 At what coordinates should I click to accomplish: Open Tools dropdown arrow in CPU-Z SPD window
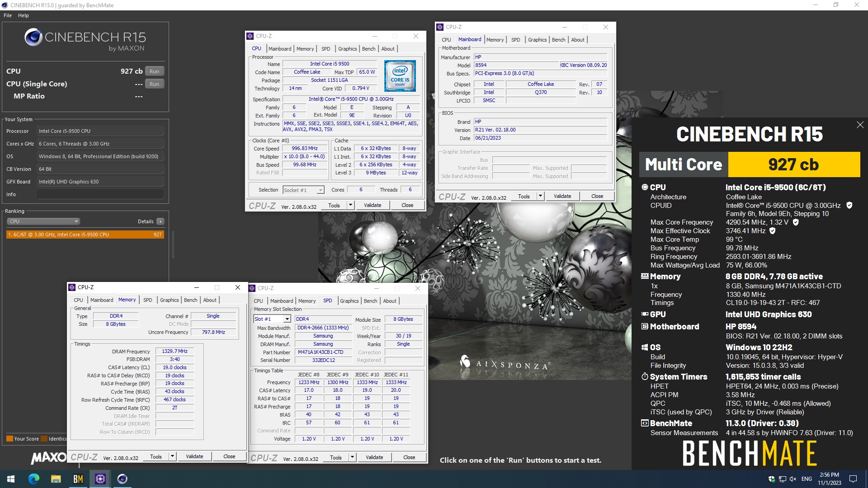click(x=352, y=457)
